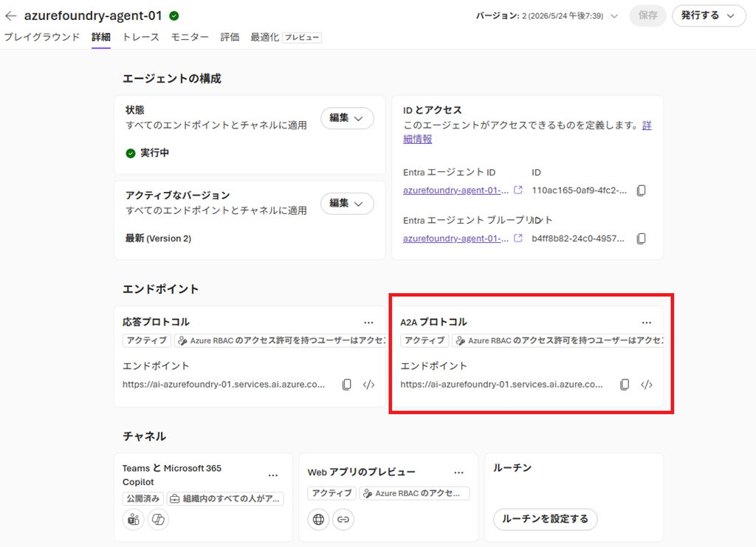This screenshot has height=547, width=756.
Task: Copy the agent ID 110ac165-0af9-4fc2
Action: coord(642,190)
